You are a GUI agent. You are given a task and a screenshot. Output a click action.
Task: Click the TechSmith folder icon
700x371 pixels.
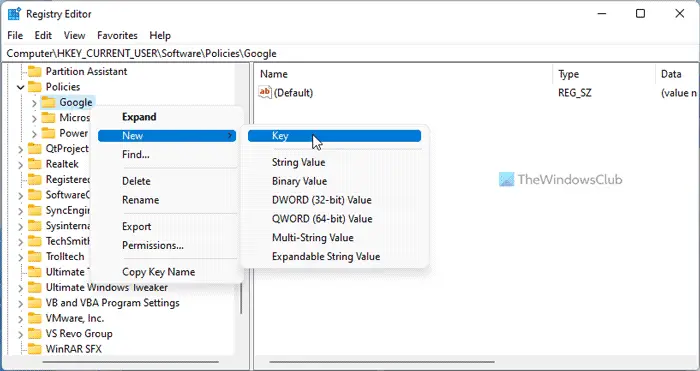coord(34,241)
